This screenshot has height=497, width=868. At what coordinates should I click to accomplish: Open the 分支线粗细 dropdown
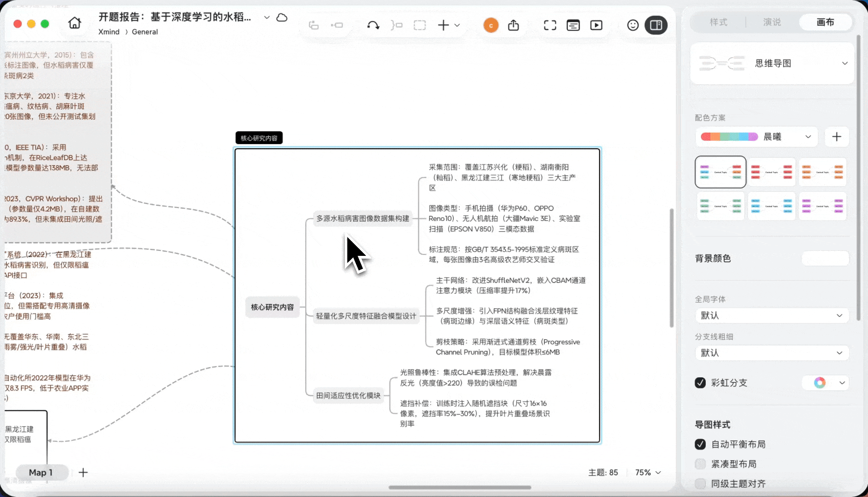click(x=772, y=353)
